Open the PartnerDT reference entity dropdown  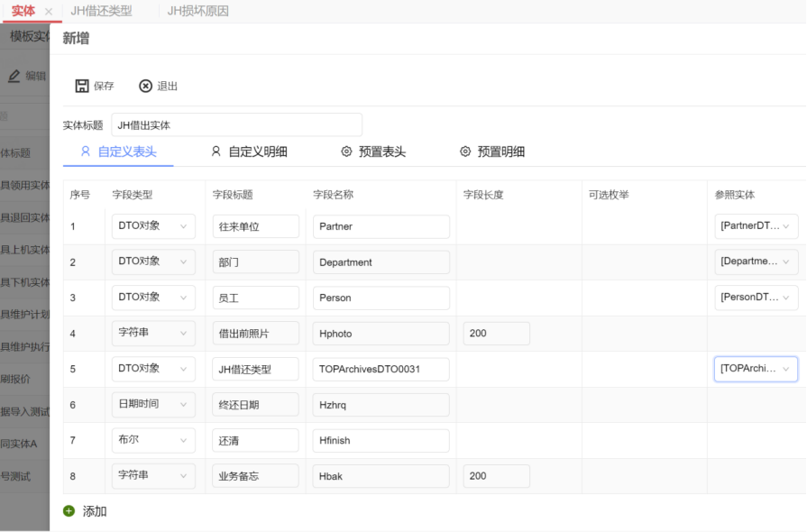[756, 225]
